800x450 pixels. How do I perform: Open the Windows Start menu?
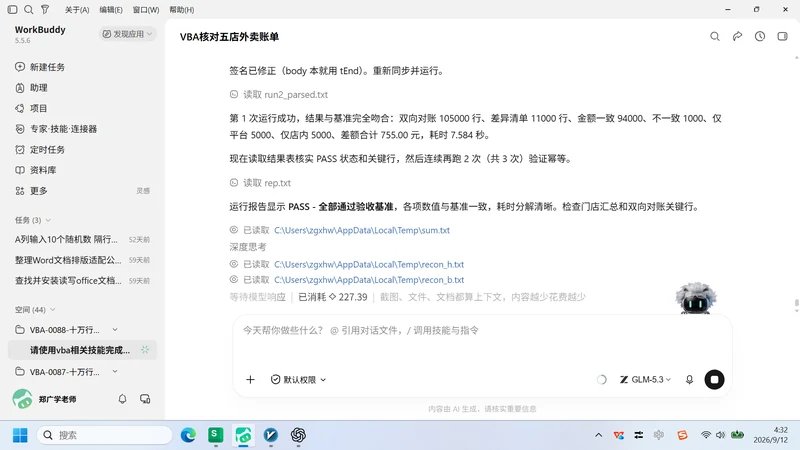coord(20,435)
